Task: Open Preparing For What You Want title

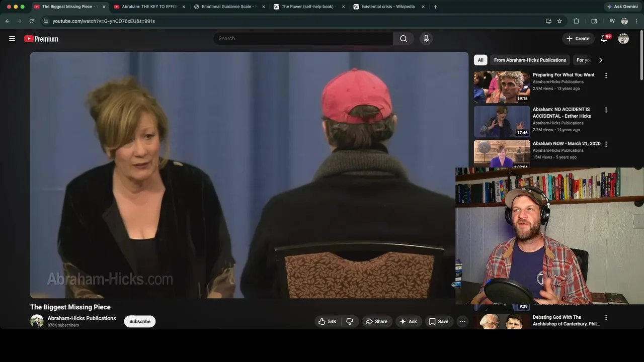Action: tap(563, 75)
